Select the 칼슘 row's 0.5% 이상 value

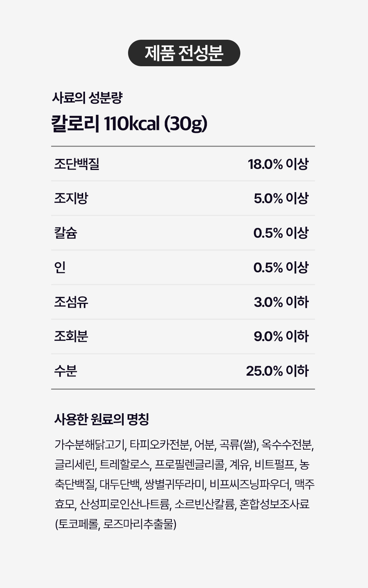click(281, 233)
